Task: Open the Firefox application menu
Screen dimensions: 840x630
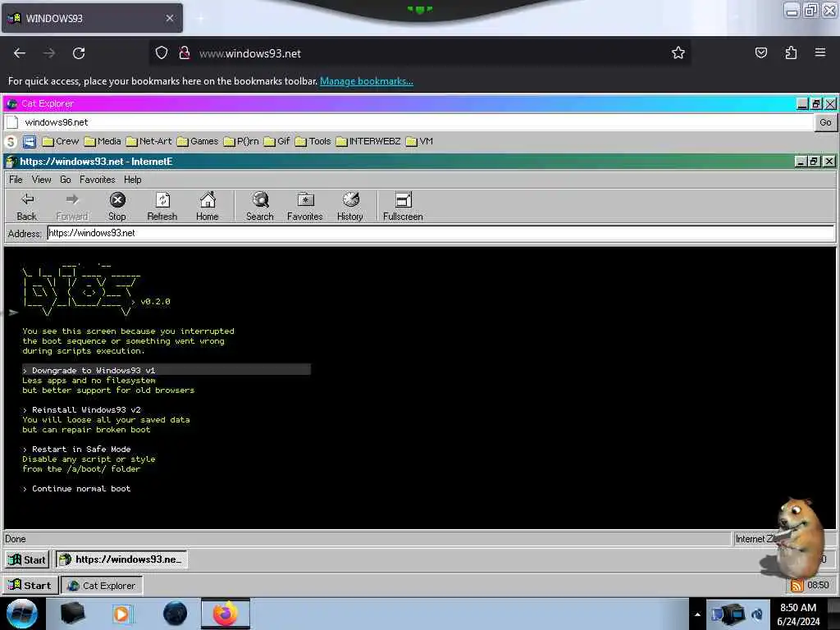Action: [x=819, y=52]
